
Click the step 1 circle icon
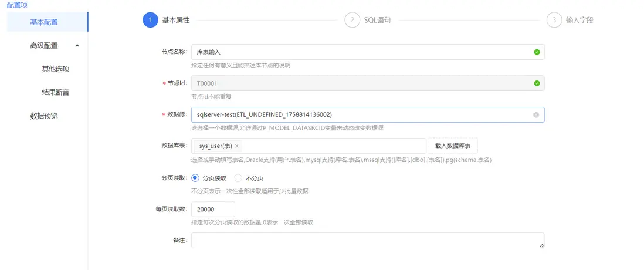click(x=150, y=20)
